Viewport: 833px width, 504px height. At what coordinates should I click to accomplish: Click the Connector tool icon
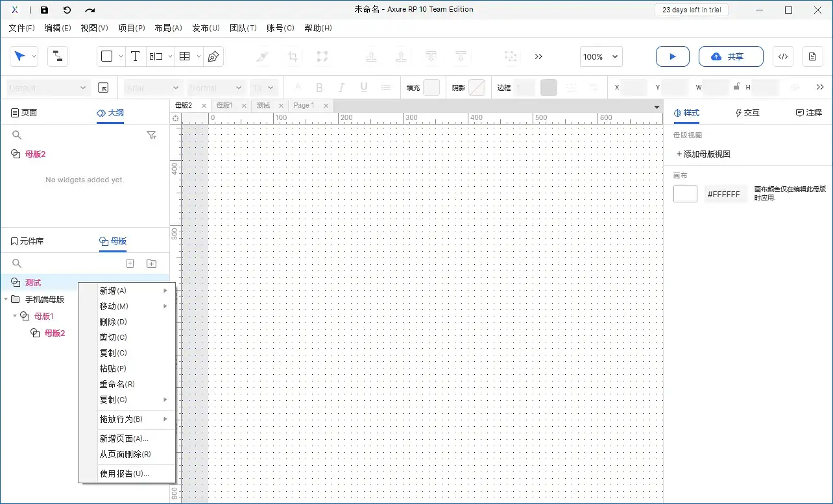coord(58,56)
